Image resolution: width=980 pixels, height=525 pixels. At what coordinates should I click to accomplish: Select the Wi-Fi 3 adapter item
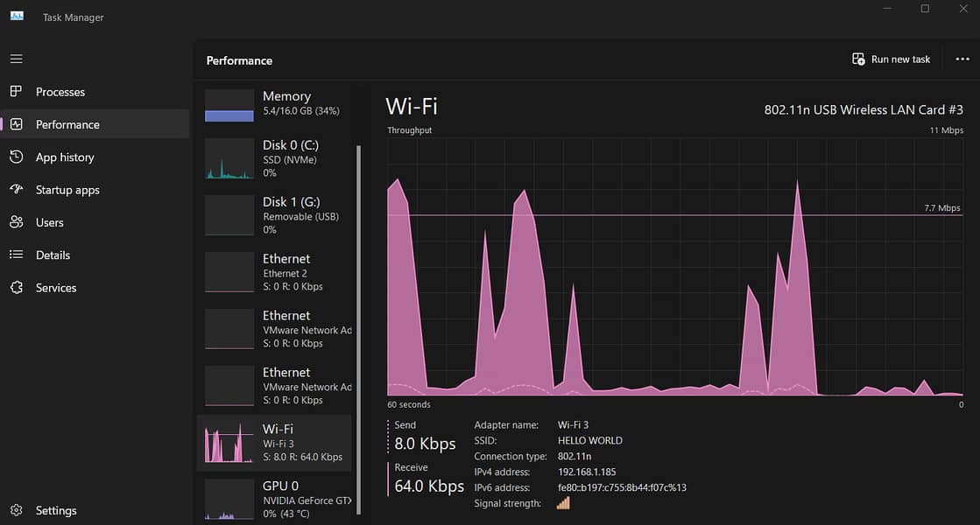tap(275, 443)
